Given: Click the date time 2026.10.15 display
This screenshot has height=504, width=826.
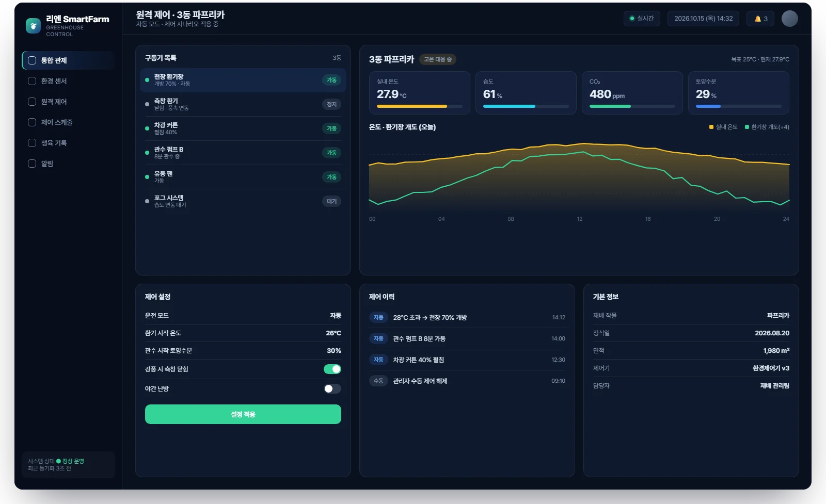Looking at the screenshot, I should [x=703, y=19].
